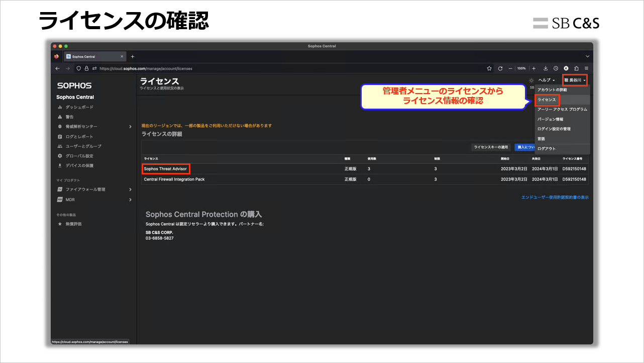644x363 pixels.
Task: Click the browser back arrow
Action: tap(57, 68)
